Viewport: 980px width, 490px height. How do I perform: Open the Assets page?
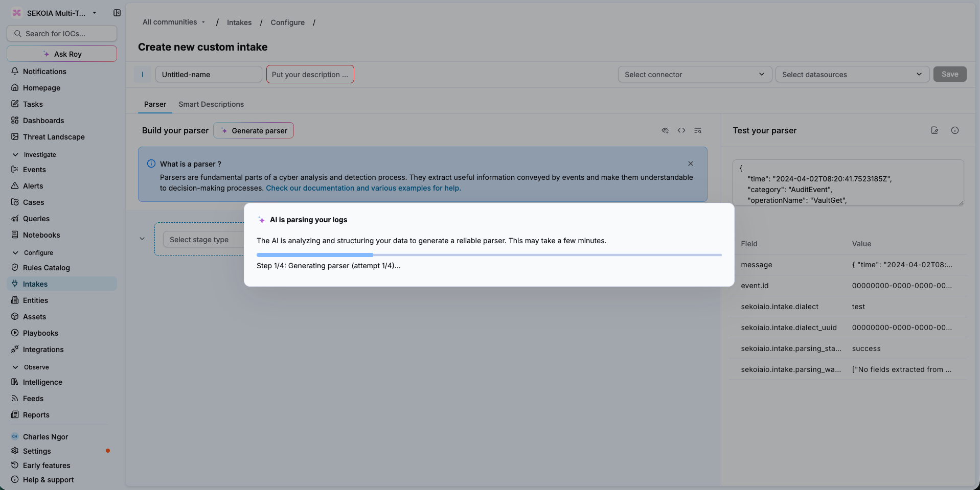click(34, 317)
